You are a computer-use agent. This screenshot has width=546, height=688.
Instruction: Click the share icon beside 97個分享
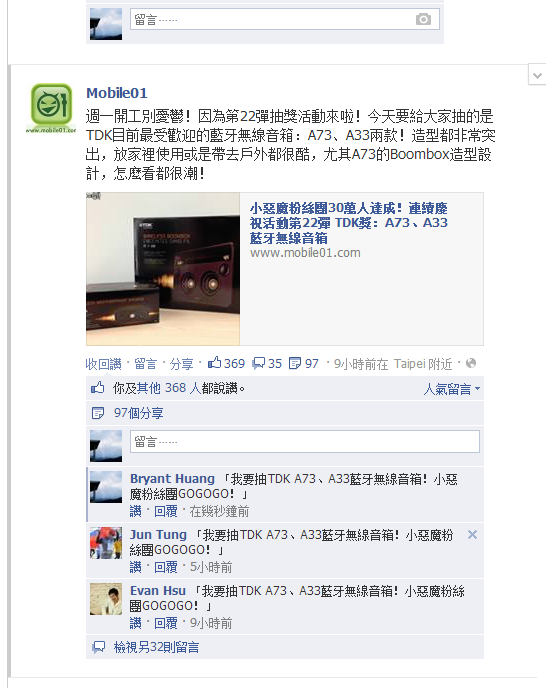coord(97,413)
